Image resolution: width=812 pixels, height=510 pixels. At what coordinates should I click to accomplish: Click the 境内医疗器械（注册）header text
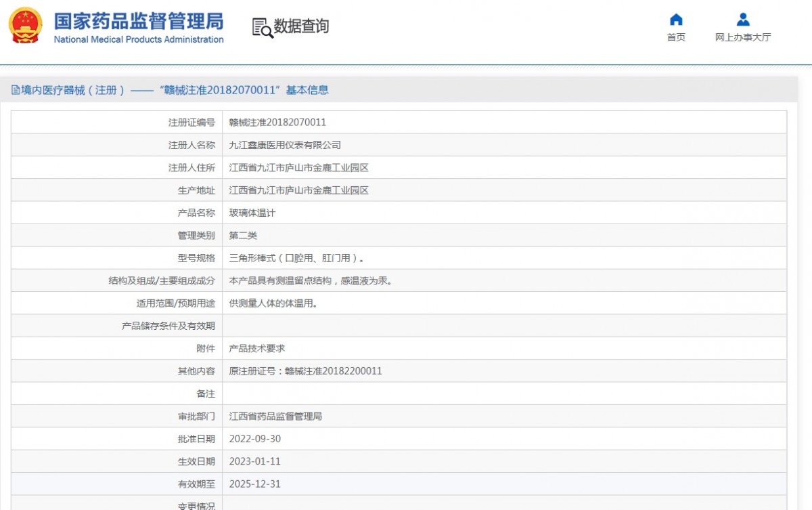click(73, 90)
